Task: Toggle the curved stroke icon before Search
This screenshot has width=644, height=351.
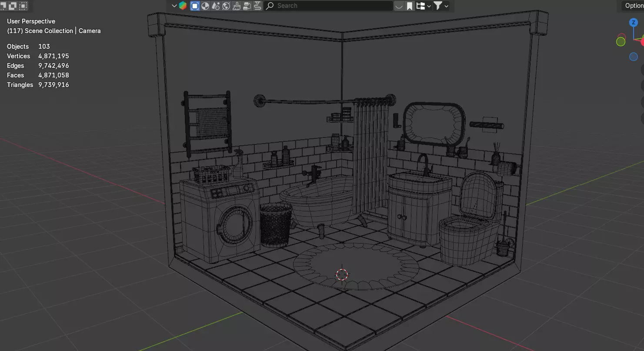Action: (257, 6)
